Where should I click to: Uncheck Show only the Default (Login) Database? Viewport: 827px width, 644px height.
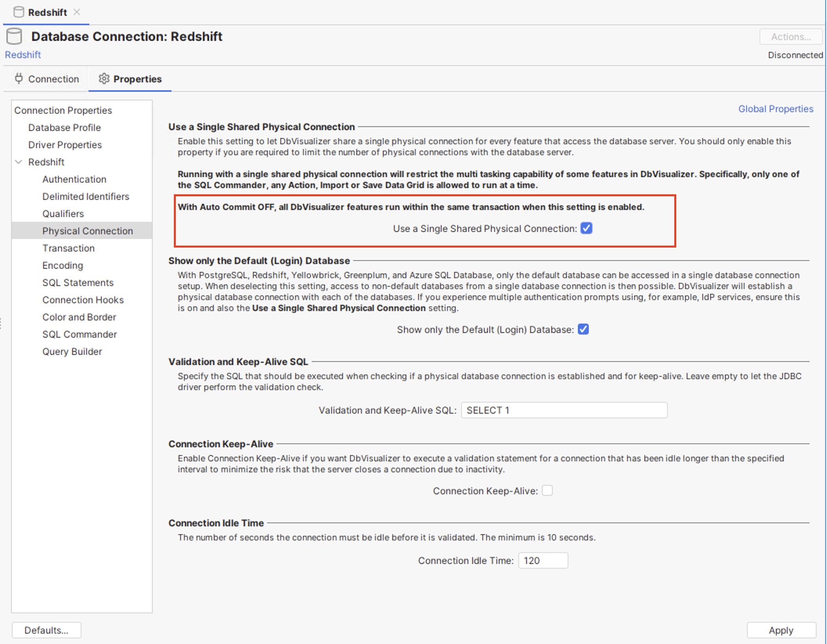click(583, 329)
